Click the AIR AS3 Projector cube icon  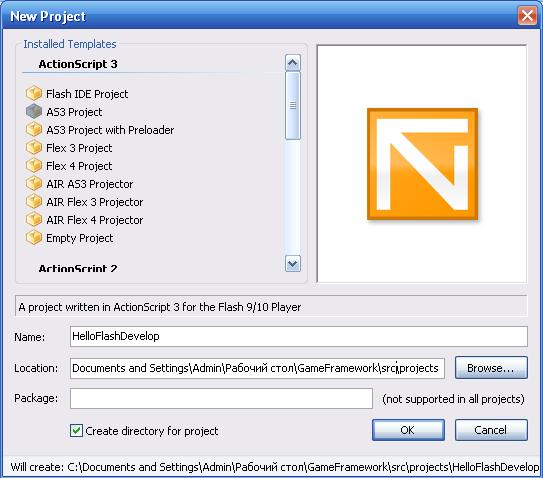tap(34, 184)
